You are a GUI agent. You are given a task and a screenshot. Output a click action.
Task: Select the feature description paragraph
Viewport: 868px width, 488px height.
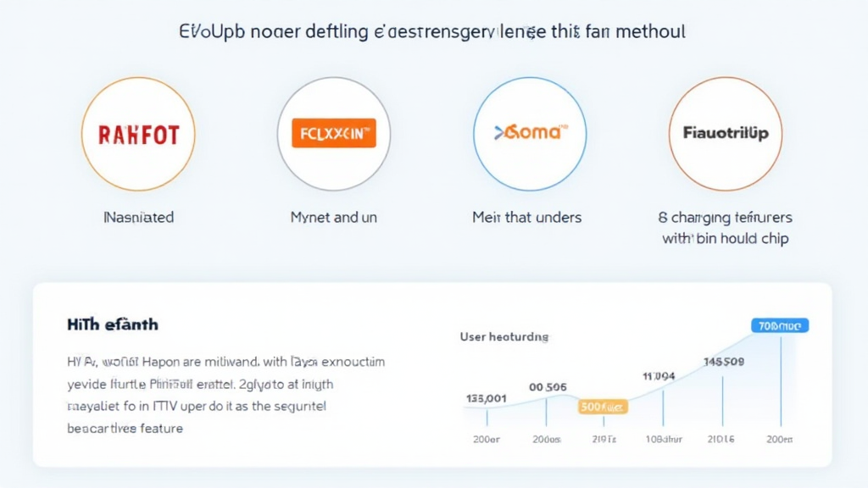225,395
